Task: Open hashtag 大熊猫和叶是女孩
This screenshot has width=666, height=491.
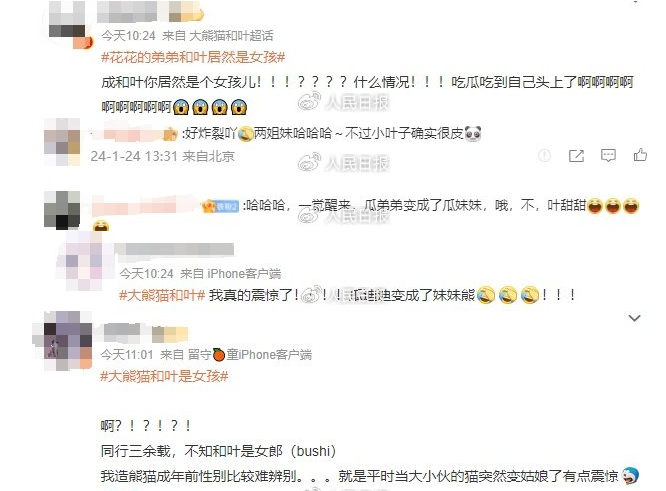Action: (164, 376)
